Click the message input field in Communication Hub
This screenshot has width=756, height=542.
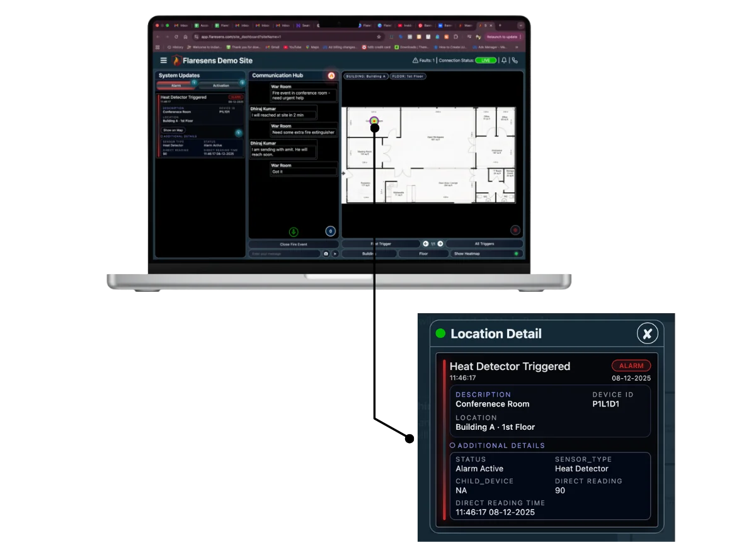[x=283, y=253]
